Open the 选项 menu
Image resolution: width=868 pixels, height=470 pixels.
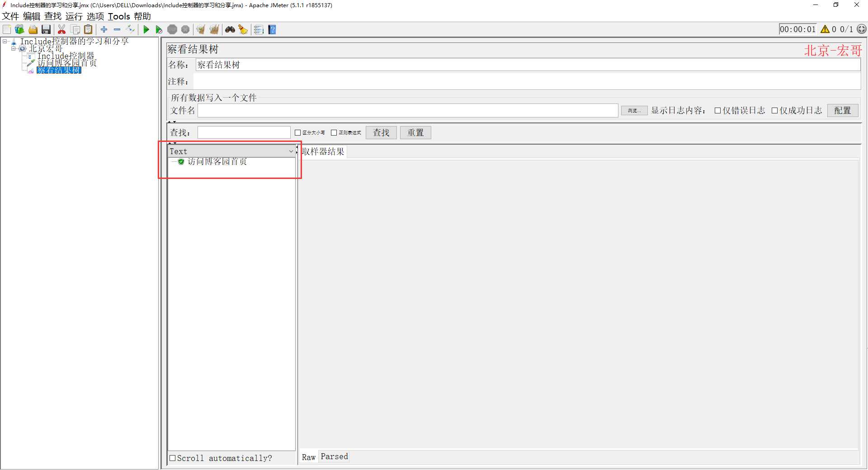pyautogui.click(x=95, y=16)
